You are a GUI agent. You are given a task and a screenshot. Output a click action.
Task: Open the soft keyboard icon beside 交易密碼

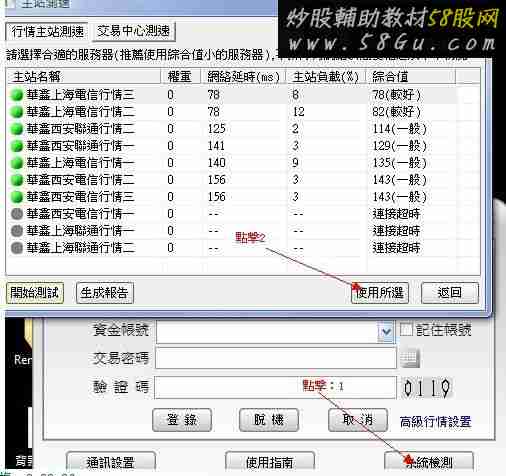pos(410,358)
